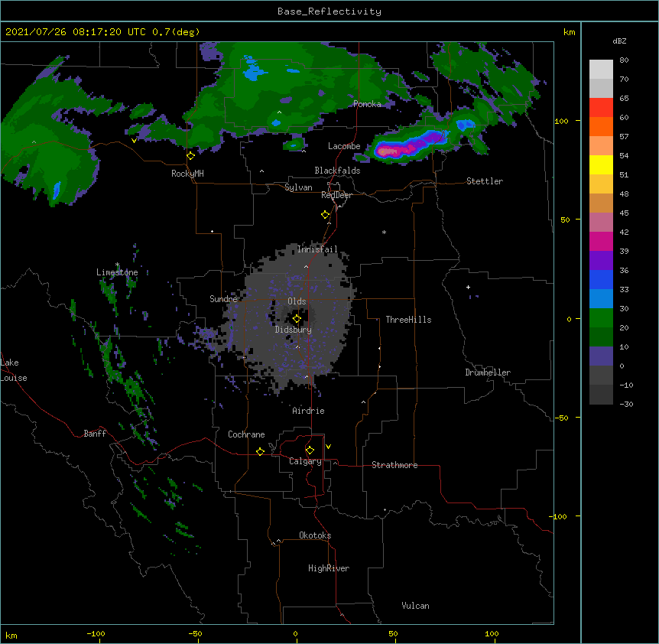Select the yellow diamond marker below Cochrane
This screenshot has width=659, height=644.
tap(260, 451)
